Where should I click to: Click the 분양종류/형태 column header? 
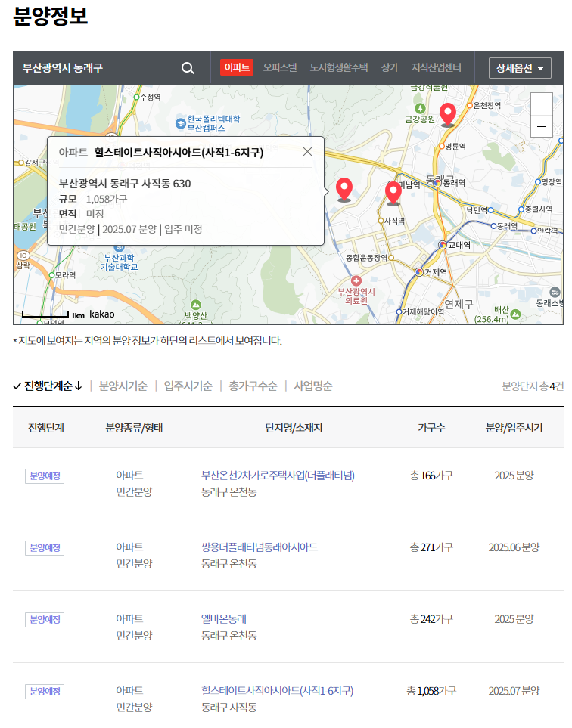[x=134, y=428]
